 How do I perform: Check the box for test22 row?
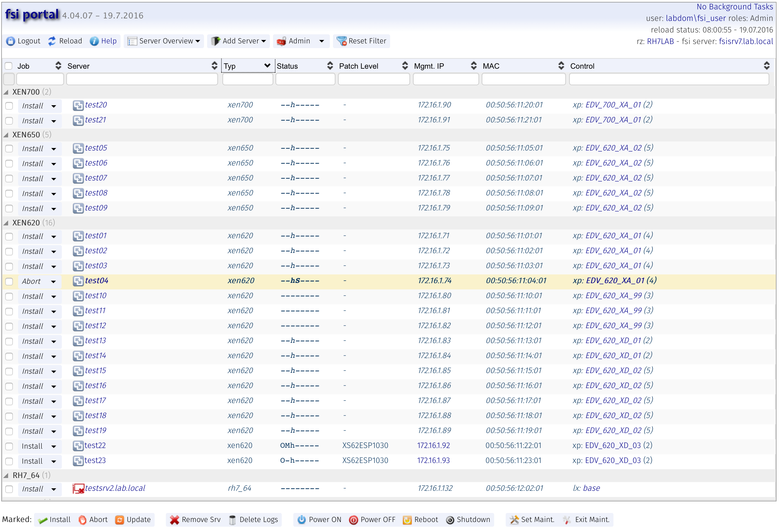(x=9, y=446)
